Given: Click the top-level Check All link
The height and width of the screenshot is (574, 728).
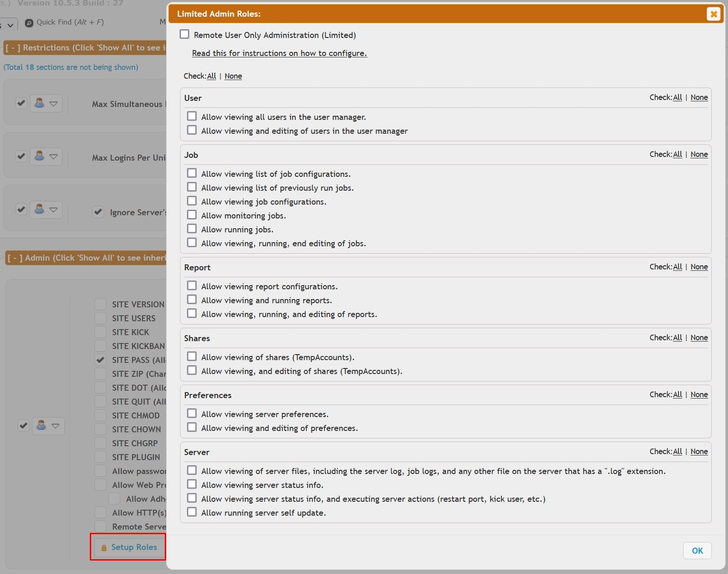Looking at the screenshot, I should tap(212, 76).
